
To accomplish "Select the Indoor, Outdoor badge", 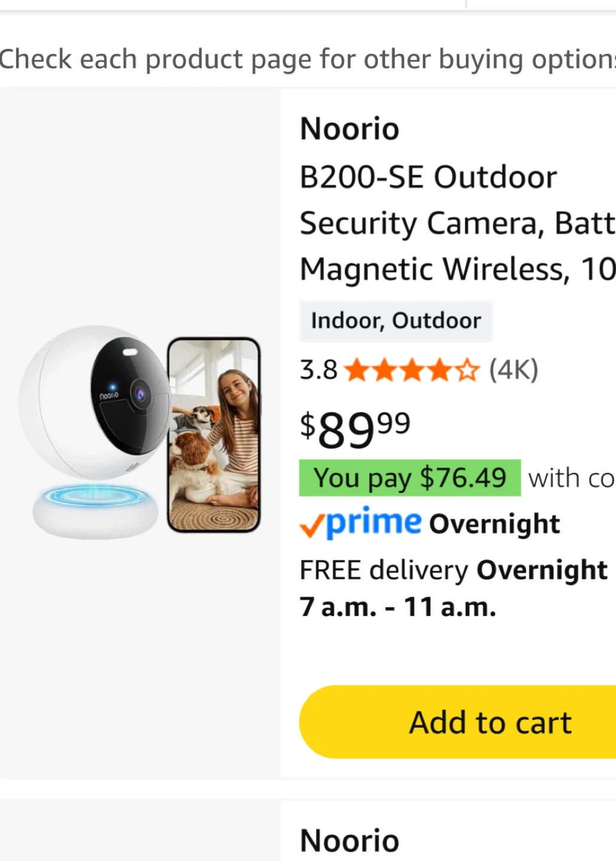I will click(395, 321).
